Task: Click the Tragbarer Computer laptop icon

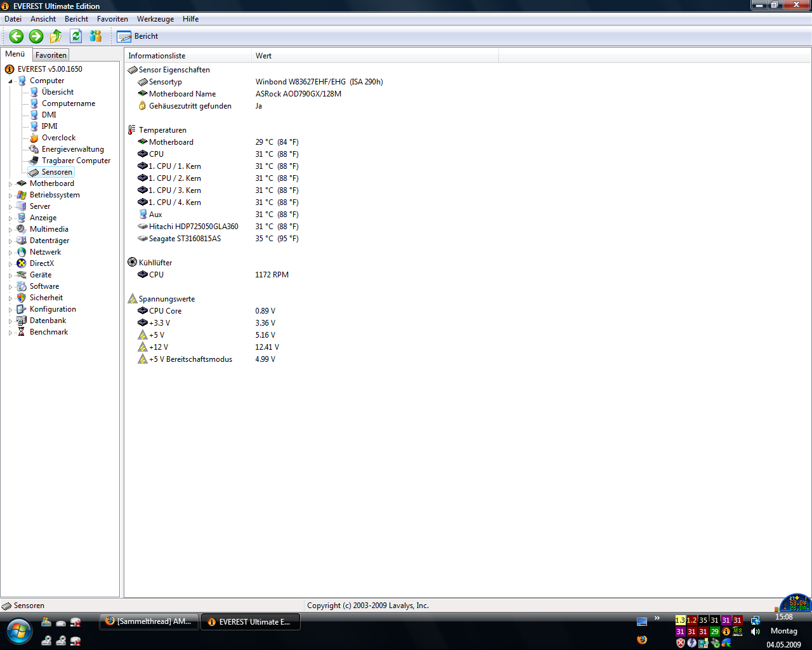Action: (34, 161)
